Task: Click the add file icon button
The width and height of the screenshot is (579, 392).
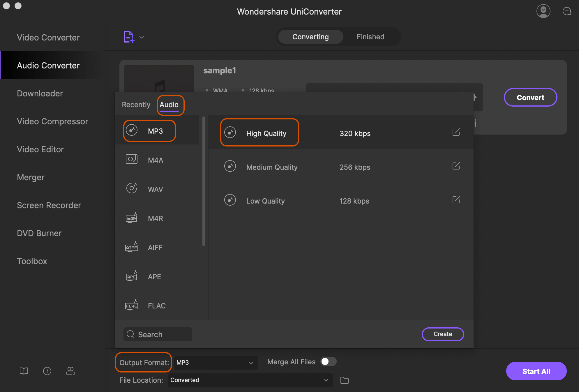Action: [128, 37]
